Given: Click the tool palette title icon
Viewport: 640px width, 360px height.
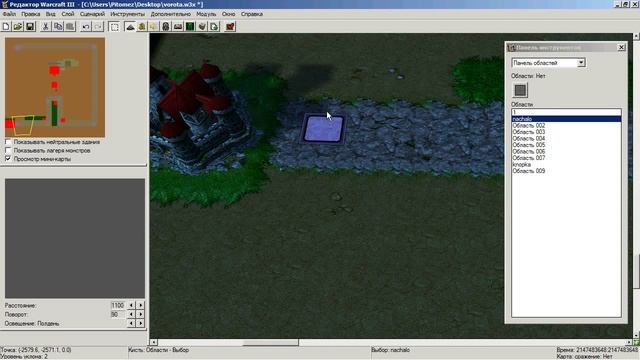Looking at the screenshot, I should pos(511,48).
